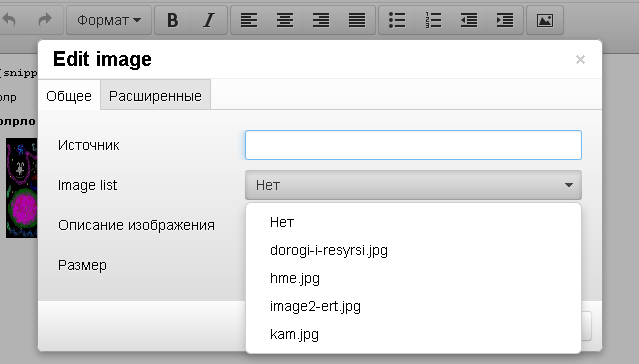Undo the last edit
639x364 pixels.
(x=10, y=20)
